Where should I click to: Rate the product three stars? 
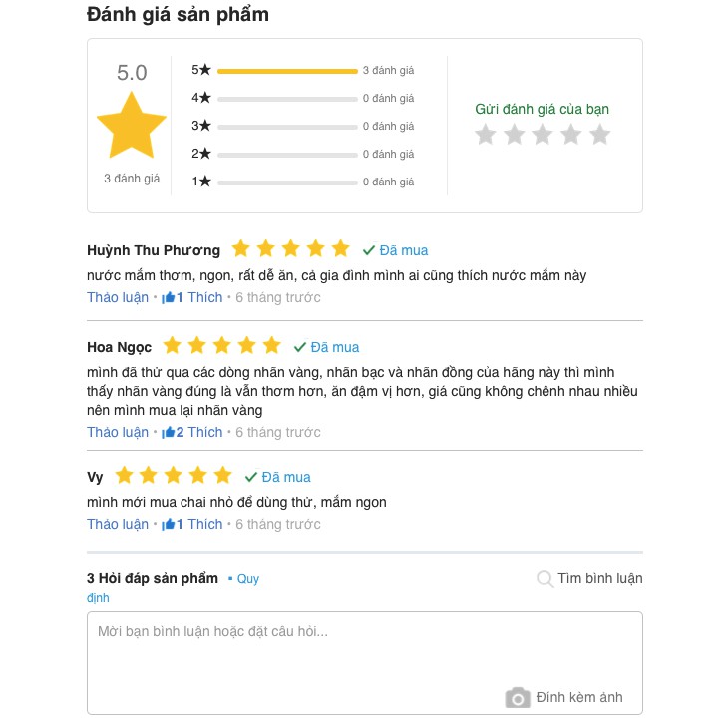[543, 135]
